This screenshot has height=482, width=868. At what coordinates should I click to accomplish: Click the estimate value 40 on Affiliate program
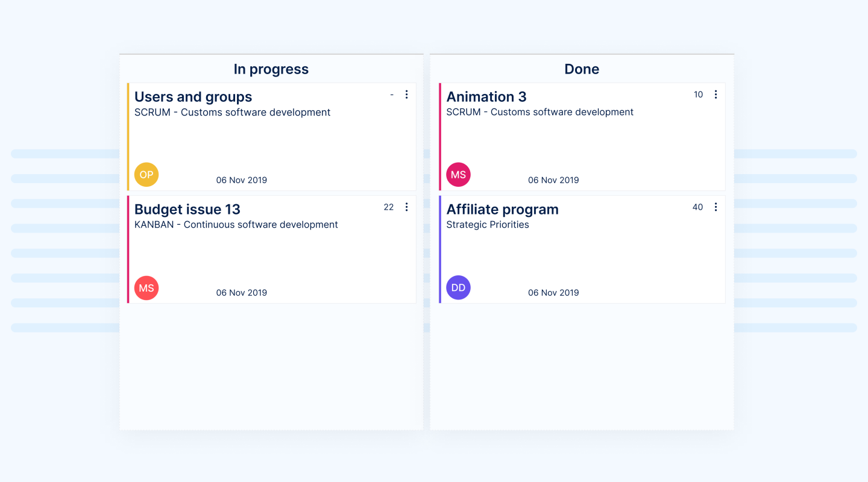click(697, 207)
